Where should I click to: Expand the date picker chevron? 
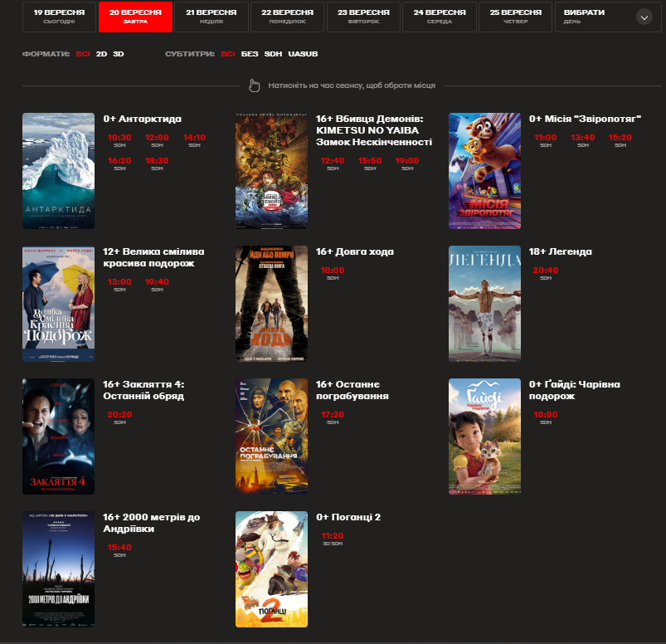pyautogui.click(x=644, y=17)
